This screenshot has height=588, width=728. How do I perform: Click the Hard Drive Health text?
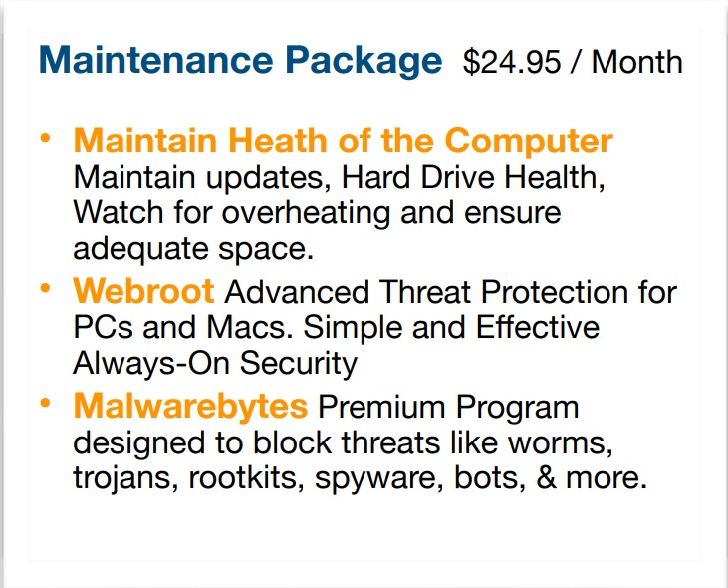click(473, 177)
